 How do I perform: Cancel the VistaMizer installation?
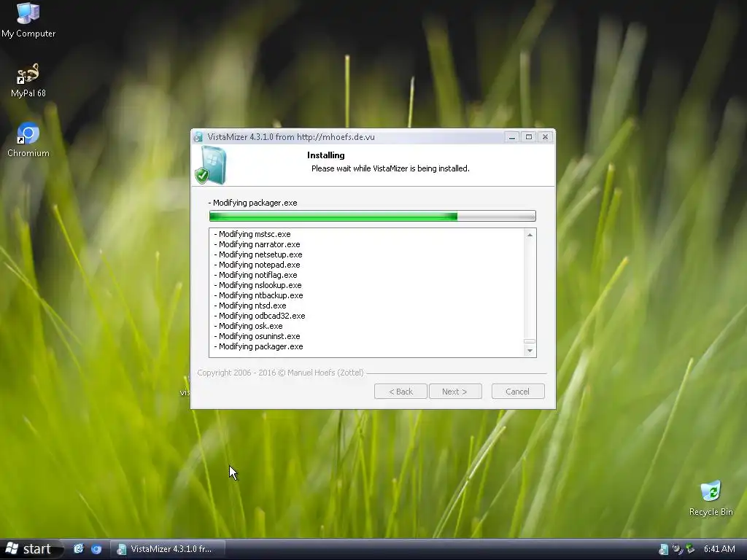coord(518,392)
